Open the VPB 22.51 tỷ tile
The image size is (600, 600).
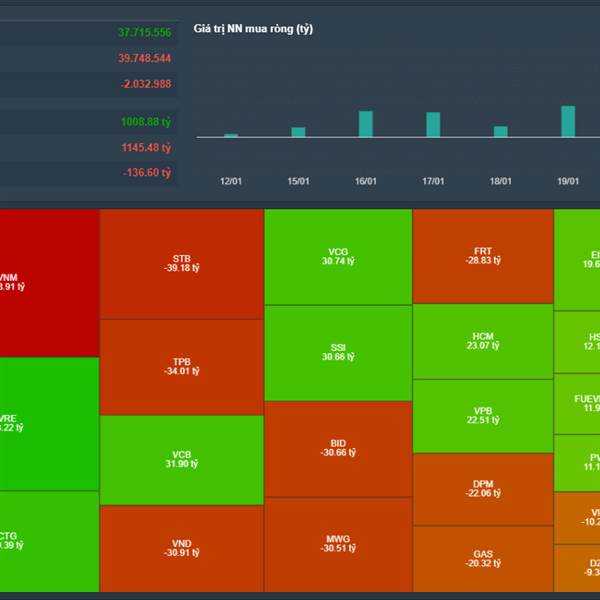[483, 416]
